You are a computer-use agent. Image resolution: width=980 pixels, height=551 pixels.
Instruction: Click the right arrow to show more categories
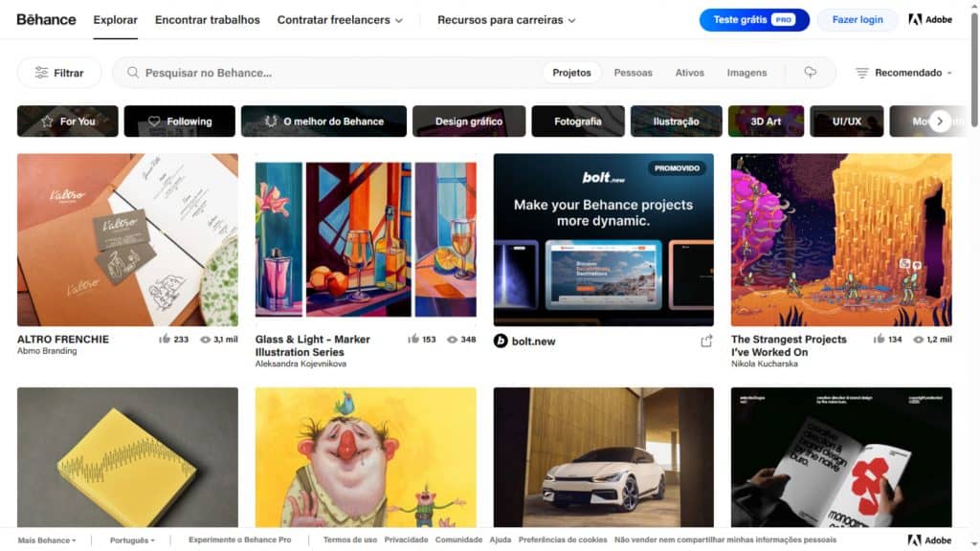[x=940, y=121]
